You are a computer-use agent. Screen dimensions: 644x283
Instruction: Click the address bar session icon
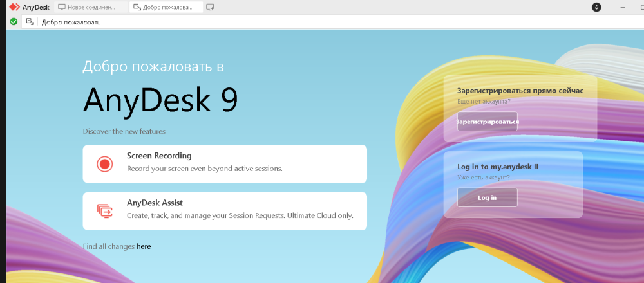coord(30,22)
